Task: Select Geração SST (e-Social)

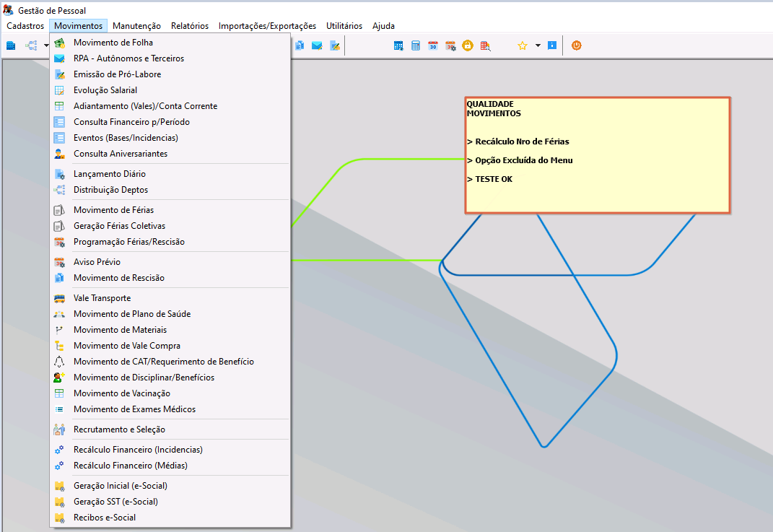Action: pos(170,502)
